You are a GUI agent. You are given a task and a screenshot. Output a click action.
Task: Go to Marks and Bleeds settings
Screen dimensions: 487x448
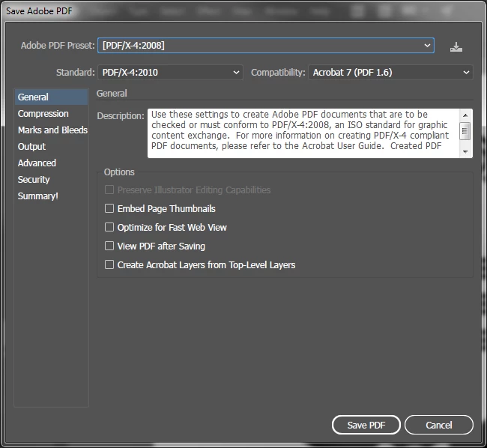coord(51,130)
